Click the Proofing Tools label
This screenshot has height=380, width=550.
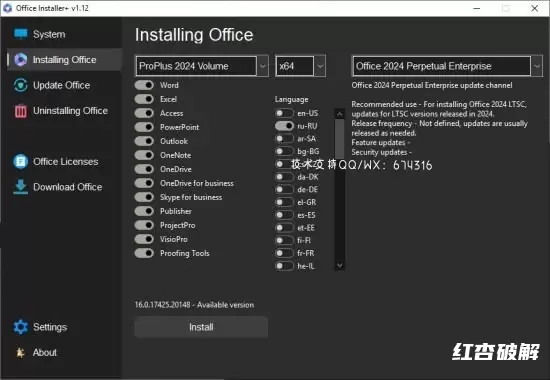click(x=185, y=253)
